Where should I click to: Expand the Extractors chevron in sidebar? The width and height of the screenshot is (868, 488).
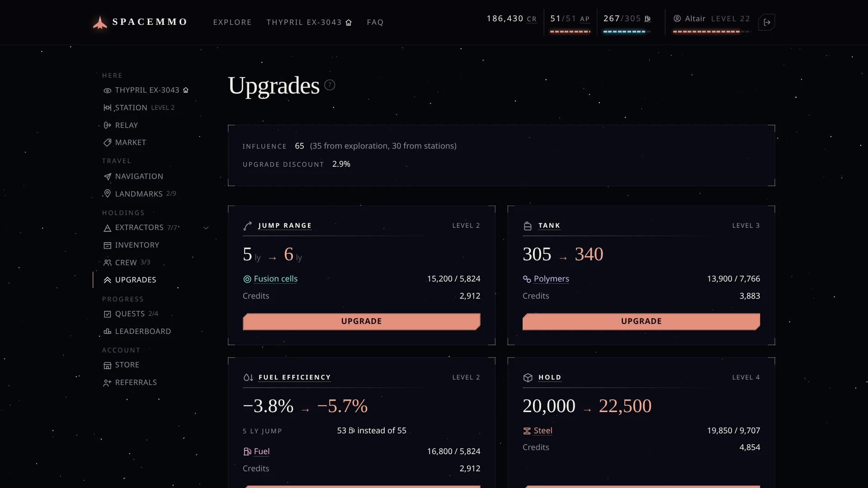pyautogui.click(x=206, y=228)
